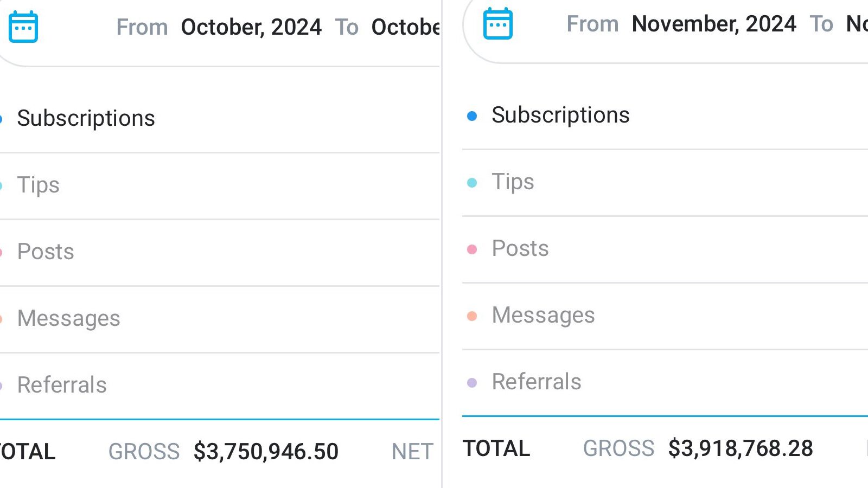Click the calendar icon in the October panel
868x488 pixels.
click(x=23, y=27)
